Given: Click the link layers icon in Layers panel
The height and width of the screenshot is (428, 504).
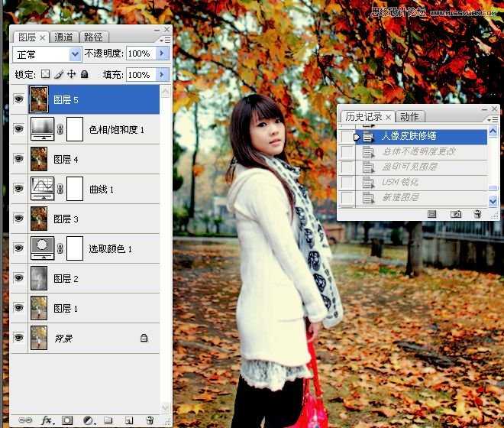Looking at the screenshot, I should click(25, 420).
